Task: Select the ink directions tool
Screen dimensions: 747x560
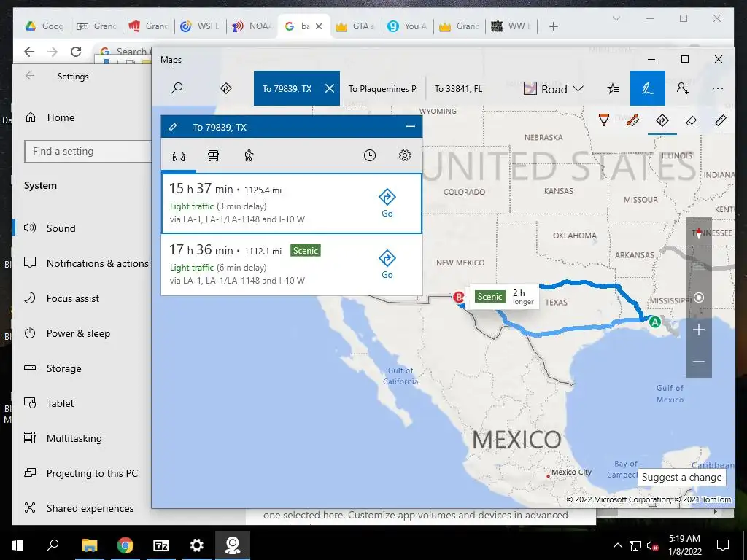Action: (x=662, y=120)
